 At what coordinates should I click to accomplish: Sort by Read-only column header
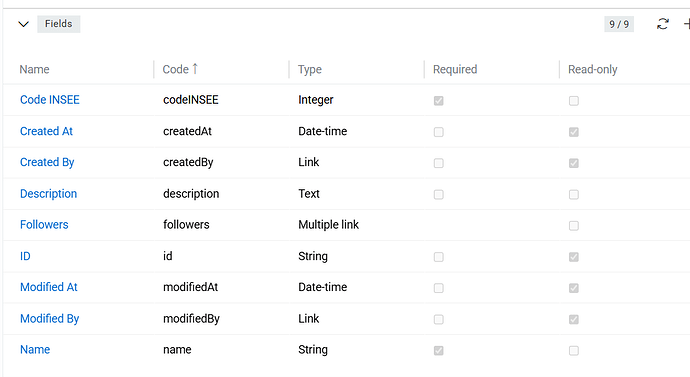[593, 70]
